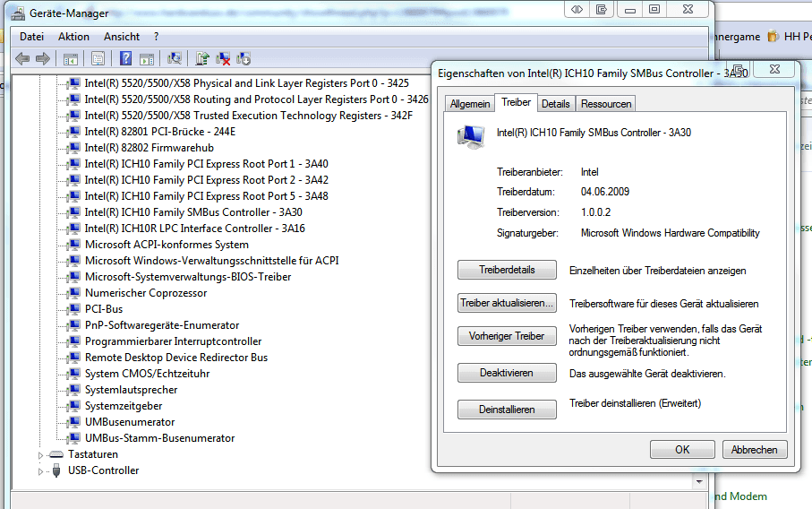
Task: Click the Deaktivieren button
Action: pos(507,373)
